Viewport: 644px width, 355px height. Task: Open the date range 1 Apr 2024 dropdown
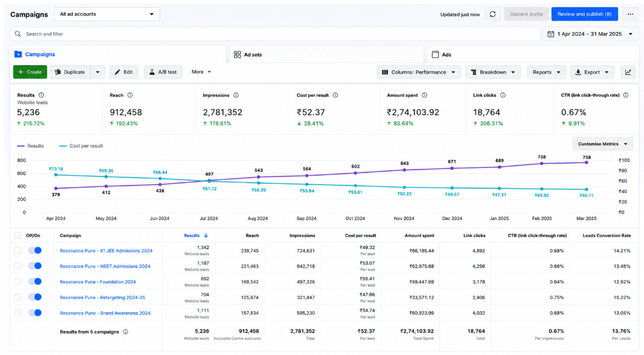pos(590,34)
